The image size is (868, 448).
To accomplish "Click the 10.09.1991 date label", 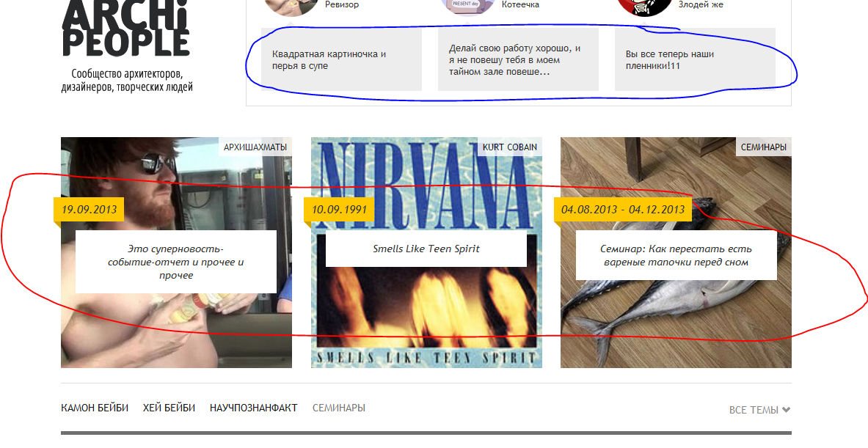I will 339,210.
